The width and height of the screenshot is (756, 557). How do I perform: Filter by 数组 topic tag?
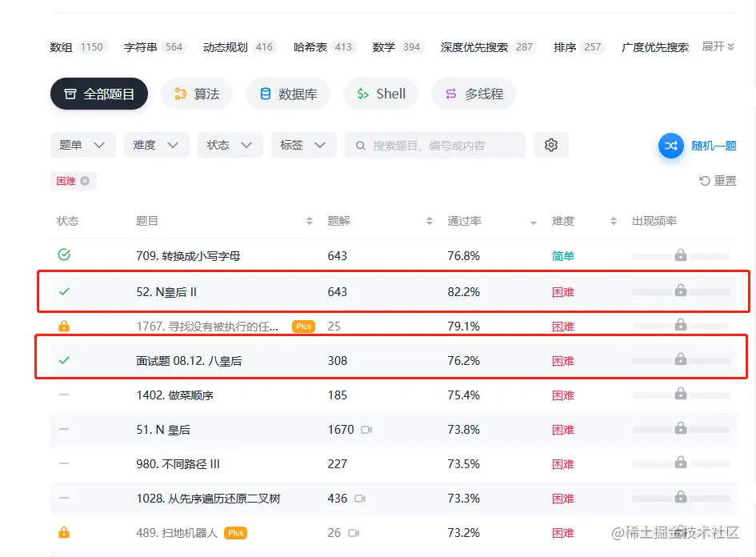pyautogui.click(x=77, y=47)
